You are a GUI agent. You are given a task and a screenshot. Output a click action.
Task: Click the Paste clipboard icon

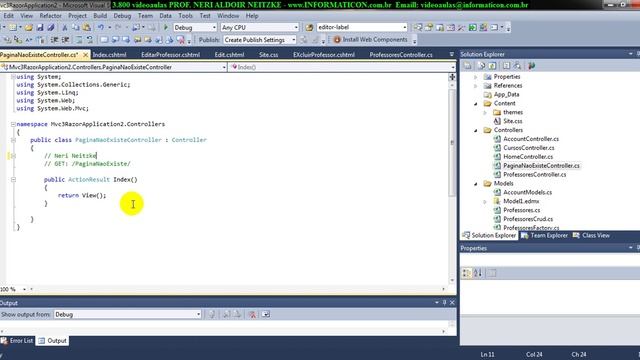(87, 27)
